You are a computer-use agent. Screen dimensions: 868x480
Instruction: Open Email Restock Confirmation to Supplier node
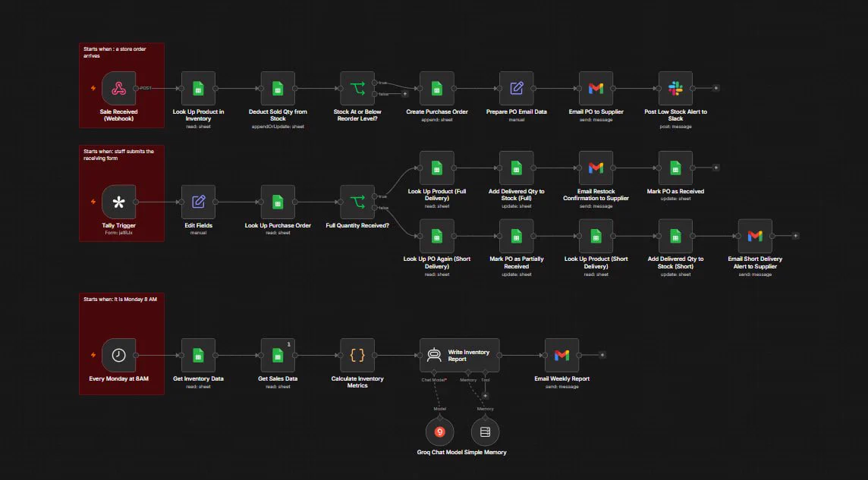tap(596, 168)
